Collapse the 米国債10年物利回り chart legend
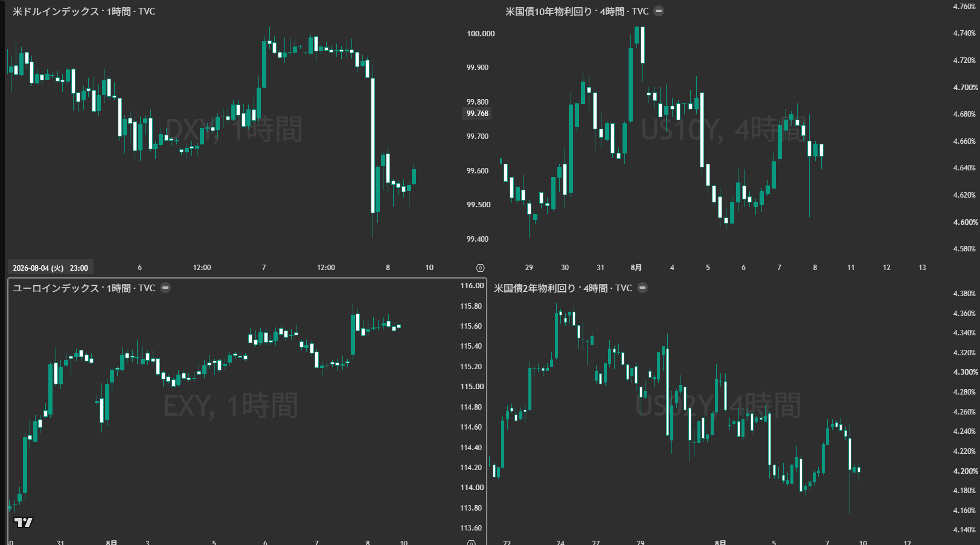 [x=659, y=11]
